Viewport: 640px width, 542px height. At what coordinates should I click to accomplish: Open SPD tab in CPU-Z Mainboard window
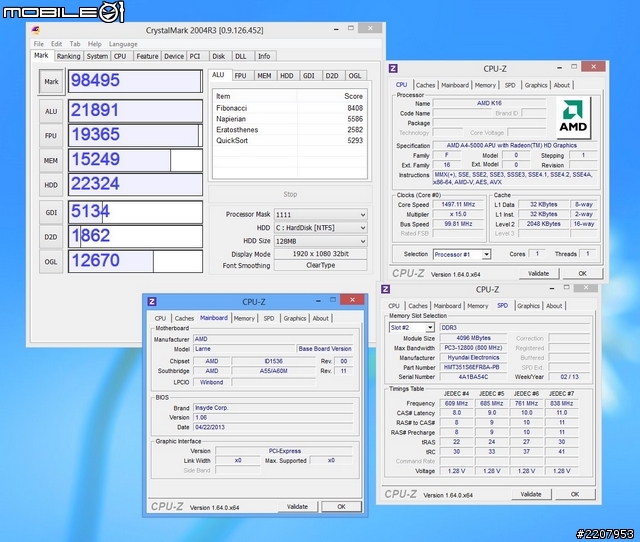click(x=269, y=318)
